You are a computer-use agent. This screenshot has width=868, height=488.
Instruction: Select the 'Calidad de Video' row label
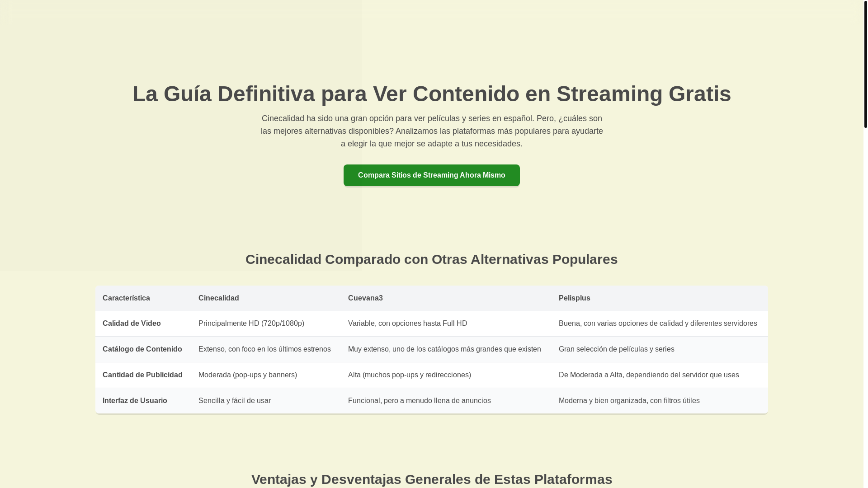click(132, 324)
